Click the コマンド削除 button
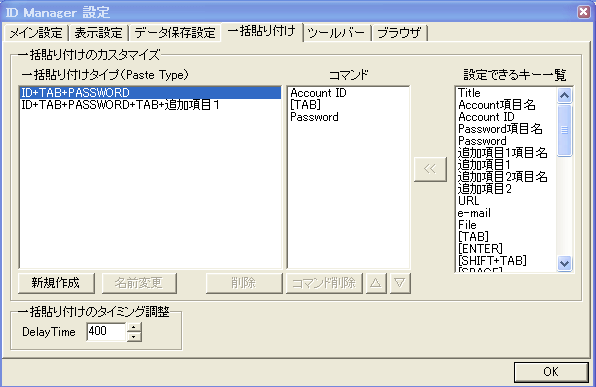Screen dimensions: 596x387 pyautogui.click(x=324, y=283)
